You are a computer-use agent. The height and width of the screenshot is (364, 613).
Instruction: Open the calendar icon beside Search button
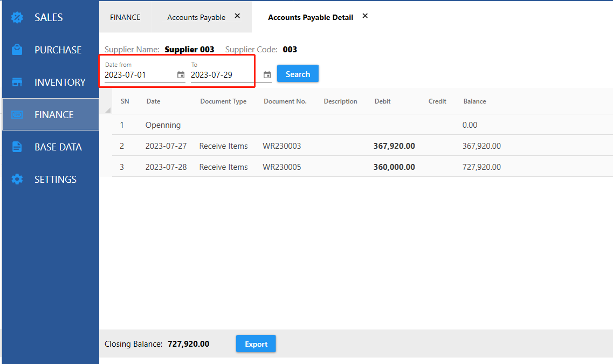point(267,75)
